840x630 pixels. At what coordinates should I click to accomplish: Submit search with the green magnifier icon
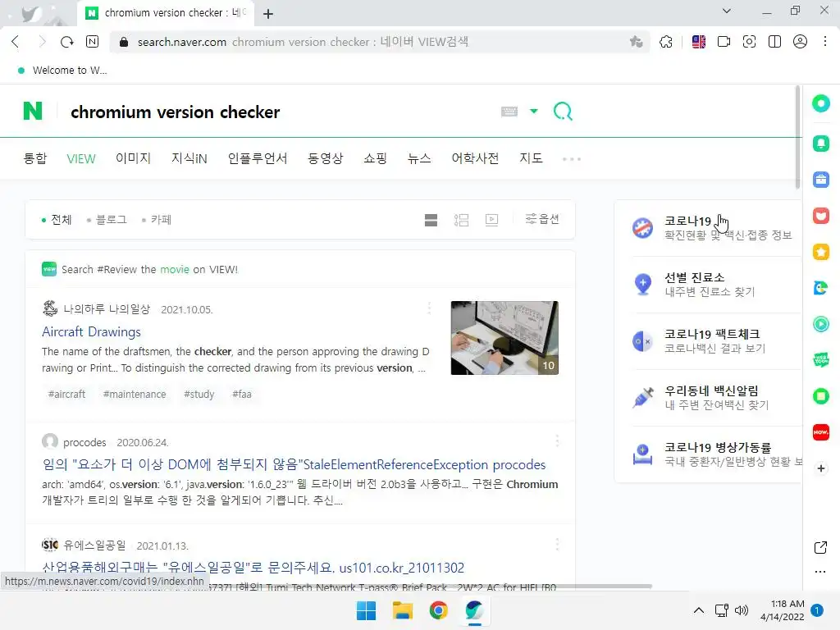[x=563, y=112]
